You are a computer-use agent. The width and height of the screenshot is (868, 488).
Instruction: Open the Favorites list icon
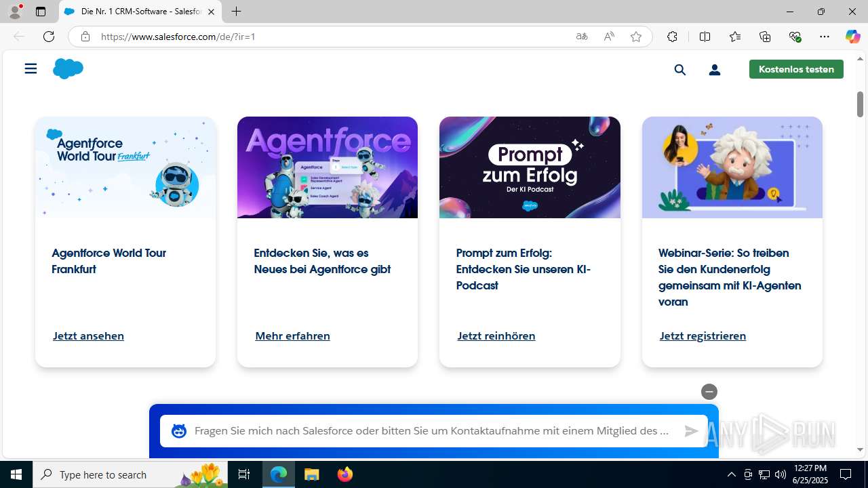(x=735, y=37)
